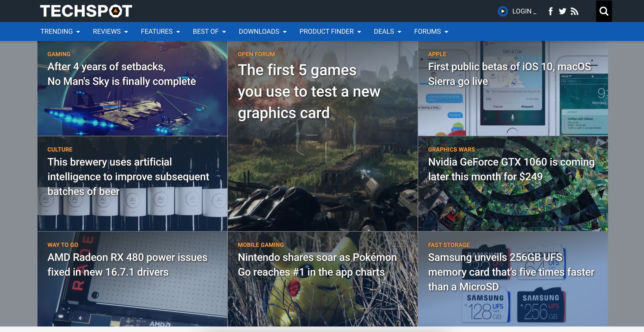This screenshot has width=644, height=332.
Task: Expand the arrow beside DEALS
Action: [x=399, y=32]
